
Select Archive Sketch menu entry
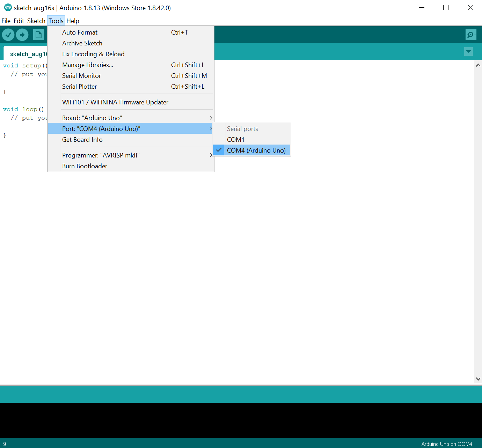[131, 43]
